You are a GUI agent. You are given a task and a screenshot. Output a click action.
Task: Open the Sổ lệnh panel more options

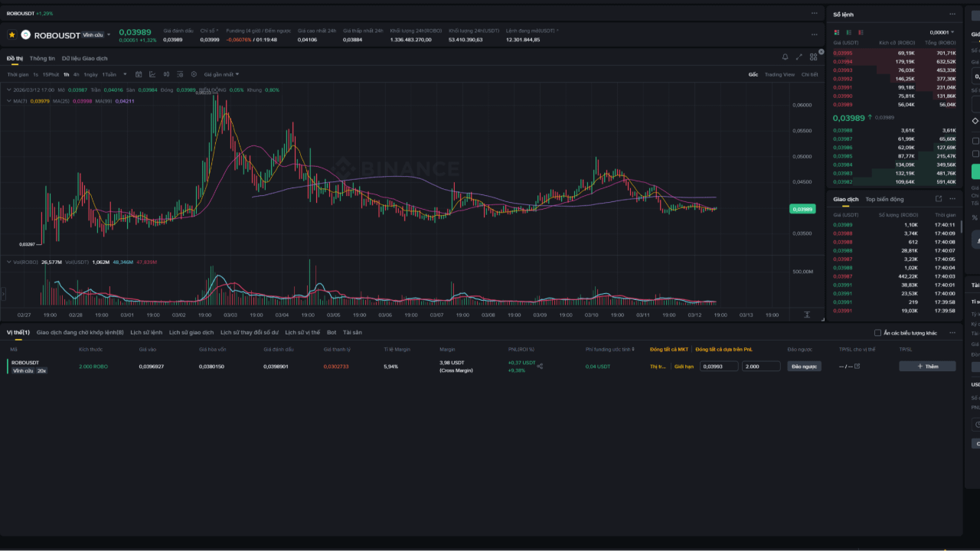pyautogui.click(x=952, y=14)
